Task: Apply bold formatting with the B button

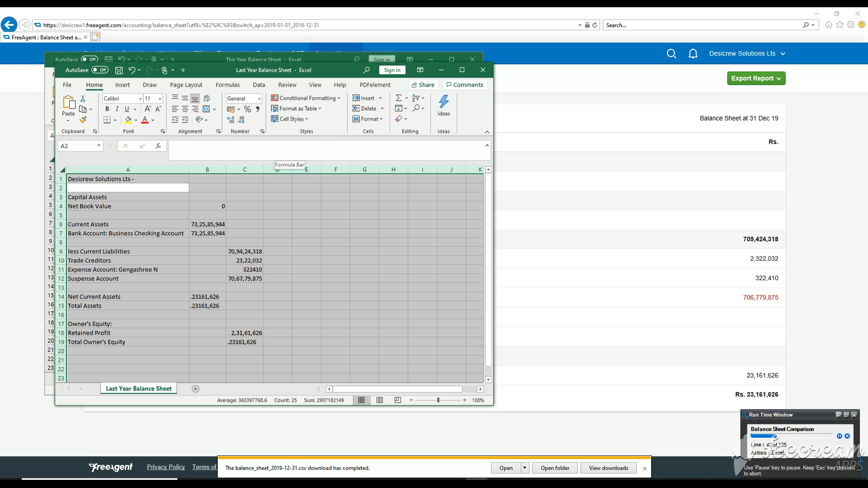Action: pos(107,109)
